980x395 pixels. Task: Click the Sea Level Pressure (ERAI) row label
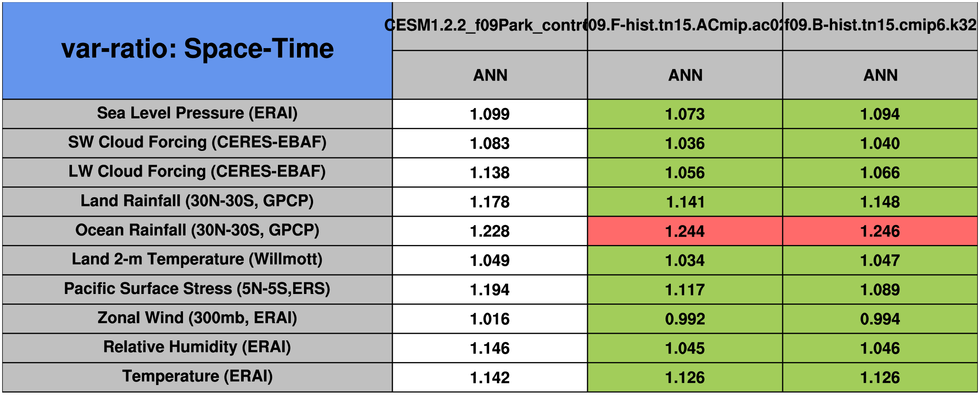(x=197, y=114)
